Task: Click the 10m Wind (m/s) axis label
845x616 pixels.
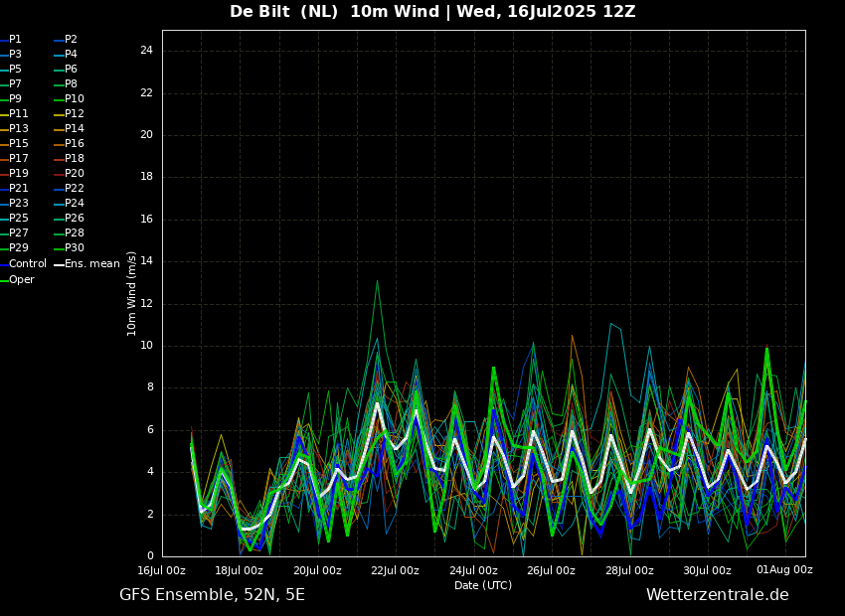Action: coord(132,293)
